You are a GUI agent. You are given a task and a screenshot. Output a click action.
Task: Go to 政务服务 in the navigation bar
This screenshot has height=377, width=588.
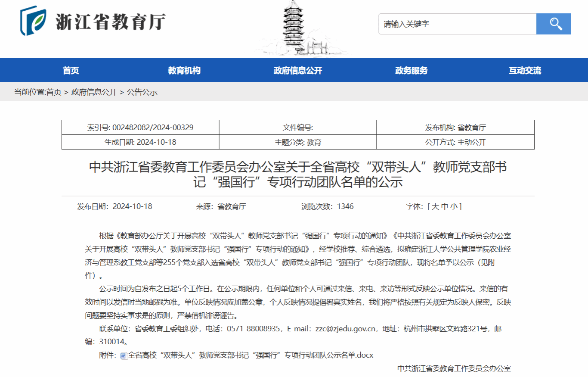click(411, 71)
